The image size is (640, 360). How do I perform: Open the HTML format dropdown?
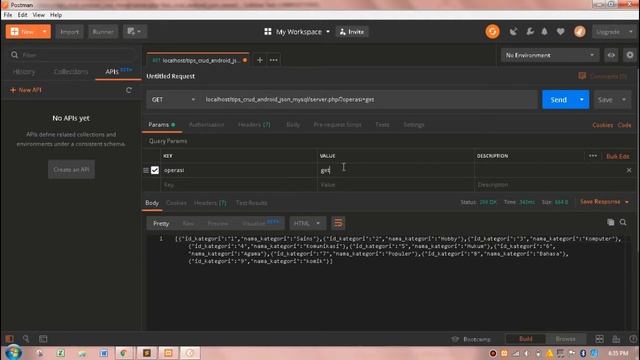(307, 223)
